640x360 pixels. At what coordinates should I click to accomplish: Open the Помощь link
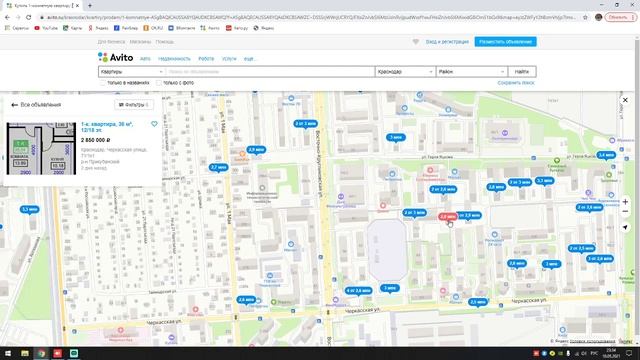point(165,42)
